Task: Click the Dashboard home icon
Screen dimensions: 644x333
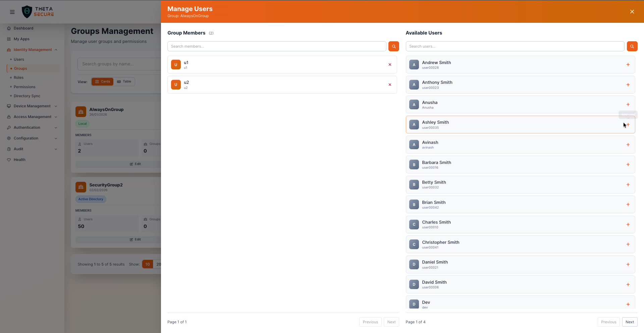Action: coord(9,28)
